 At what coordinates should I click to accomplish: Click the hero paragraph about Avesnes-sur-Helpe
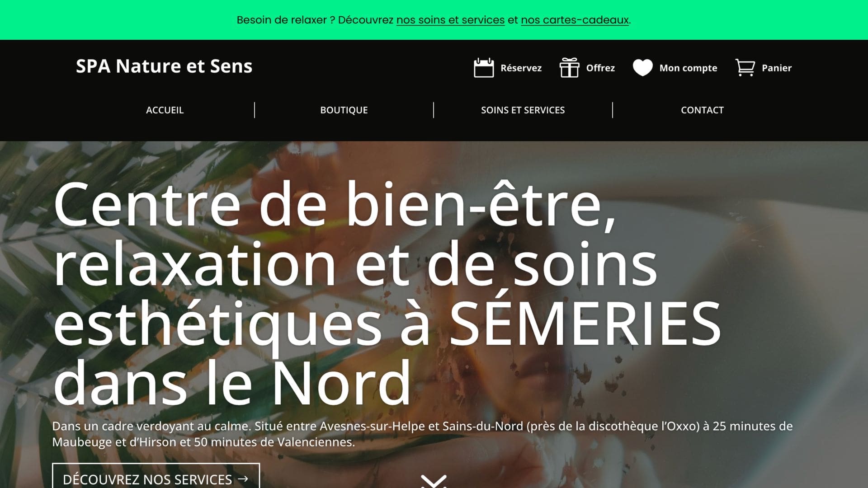(x=422, y=434)
